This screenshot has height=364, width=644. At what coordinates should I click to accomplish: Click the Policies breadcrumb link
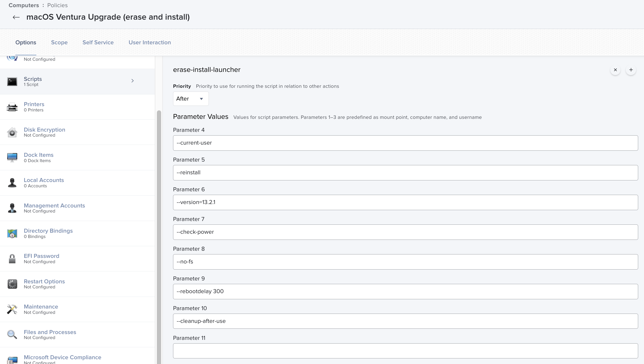pos(57,5)
